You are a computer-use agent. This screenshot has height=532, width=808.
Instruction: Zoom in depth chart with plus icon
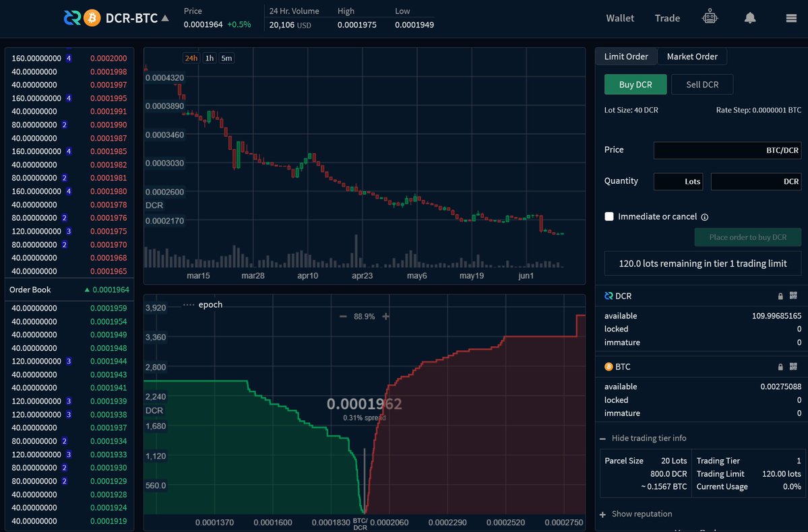pos(385,317)
